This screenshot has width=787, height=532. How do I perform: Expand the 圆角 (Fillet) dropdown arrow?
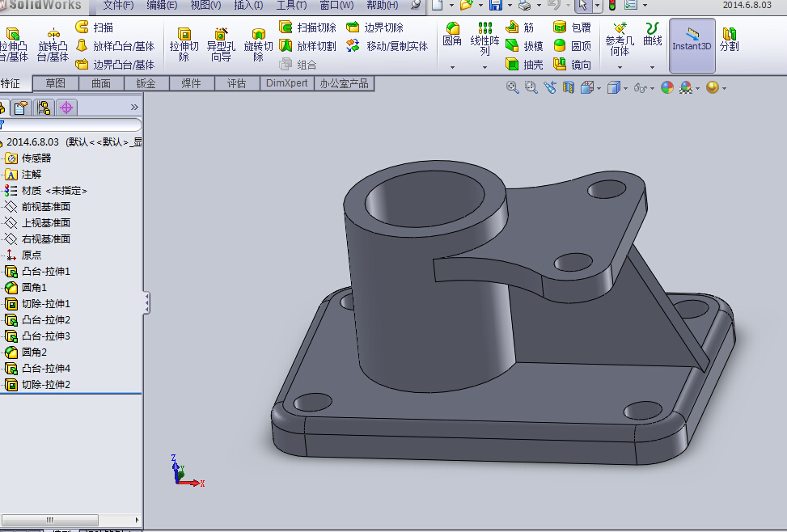pos(452,66)
